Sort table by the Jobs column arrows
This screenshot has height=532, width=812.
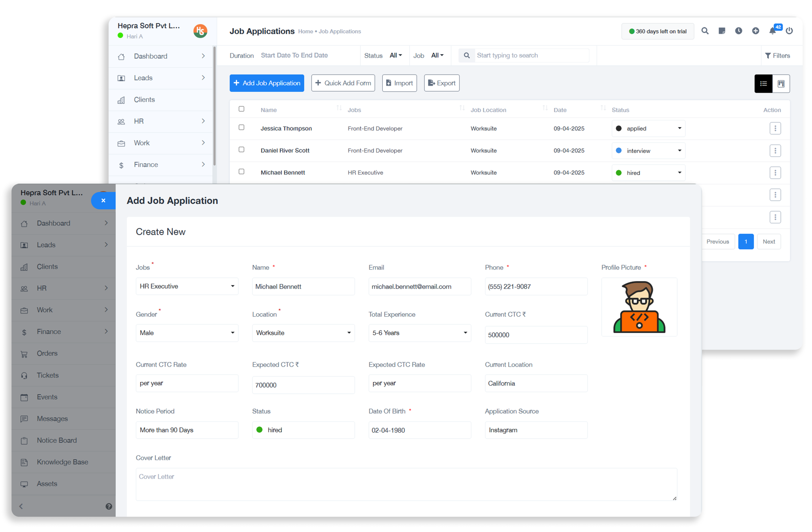click(462, 108)
